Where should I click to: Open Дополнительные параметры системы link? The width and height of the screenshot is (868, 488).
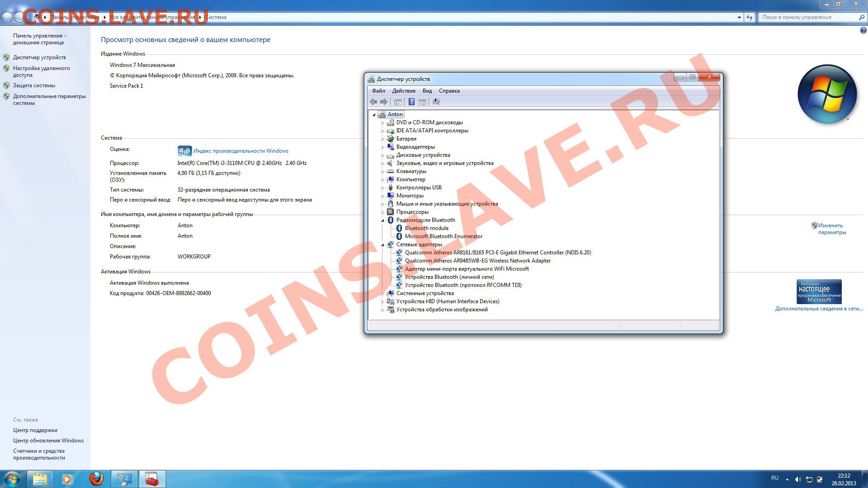(49, 99)
